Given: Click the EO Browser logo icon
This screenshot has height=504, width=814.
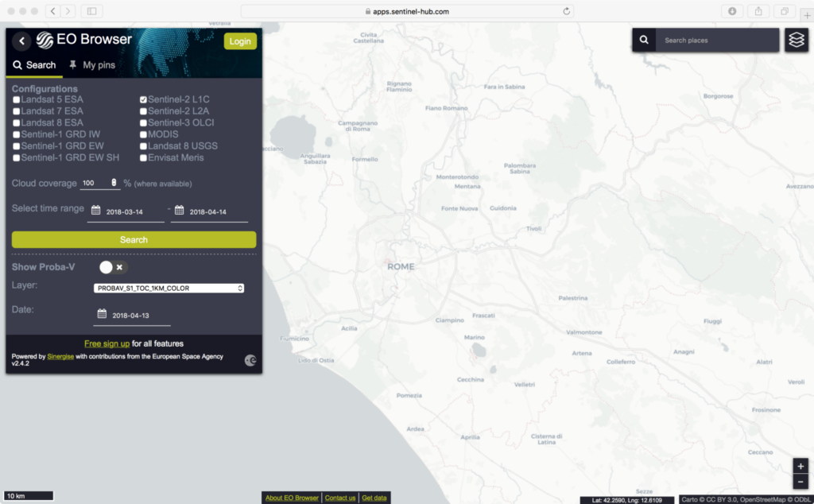Looking at the screenshot, I should (x=45, y=40).
